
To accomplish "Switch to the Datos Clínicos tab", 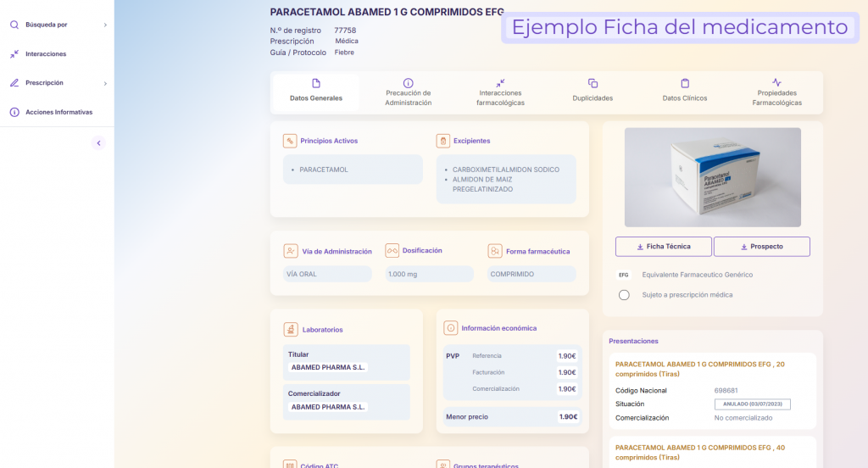I will pos(685,92).
